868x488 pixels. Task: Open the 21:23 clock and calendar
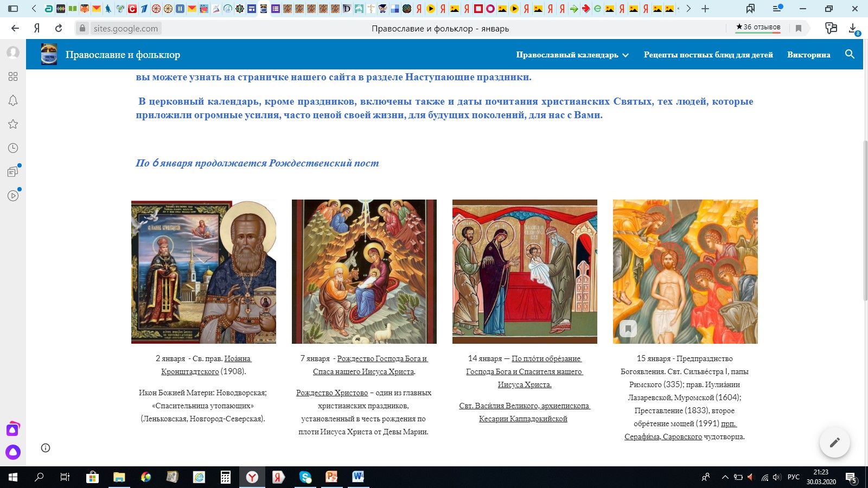[821, 477]
